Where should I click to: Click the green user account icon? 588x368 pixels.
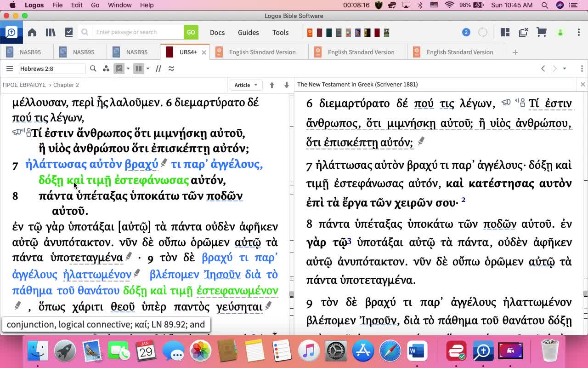click(560, 32)
